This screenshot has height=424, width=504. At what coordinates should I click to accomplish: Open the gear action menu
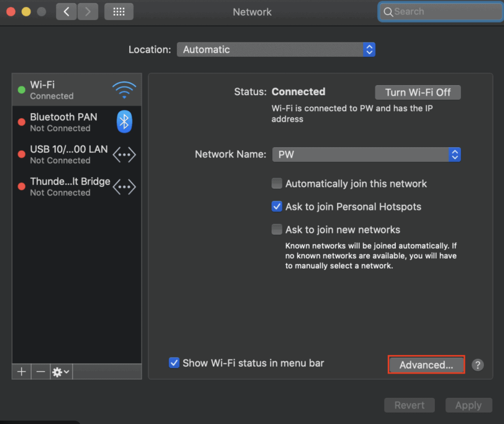60,372
